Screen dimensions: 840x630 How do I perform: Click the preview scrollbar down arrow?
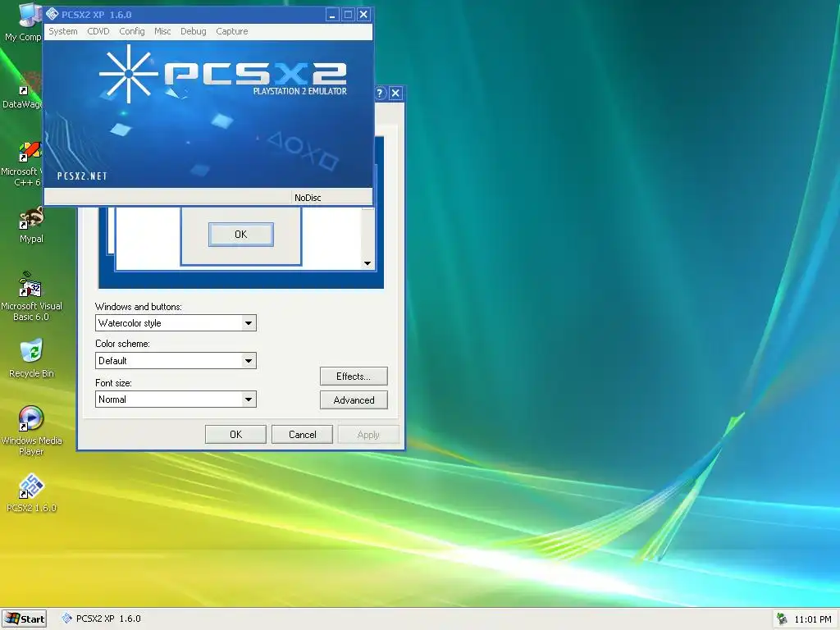(367, 263)
